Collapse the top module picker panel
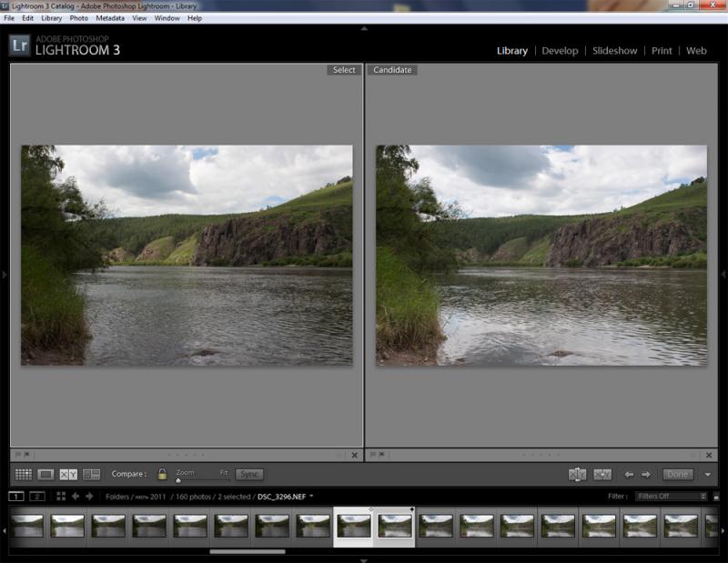Viewport: 728px width, 563px height. click(364, 28)
